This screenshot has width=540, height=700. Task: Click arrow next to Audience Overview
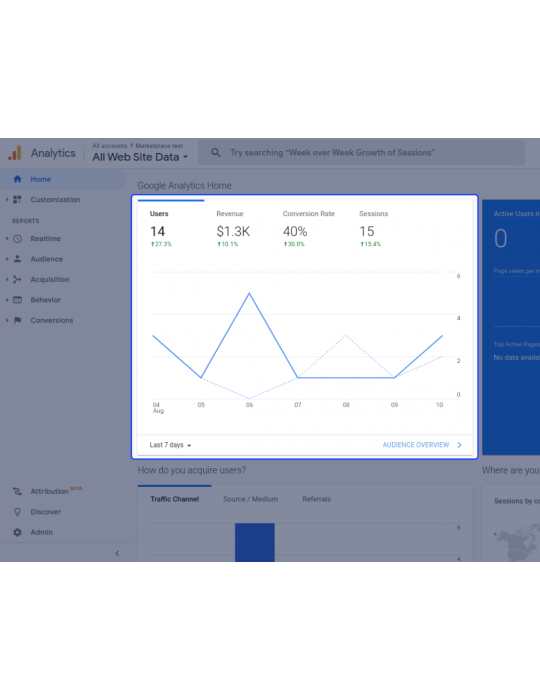(459, 445)
